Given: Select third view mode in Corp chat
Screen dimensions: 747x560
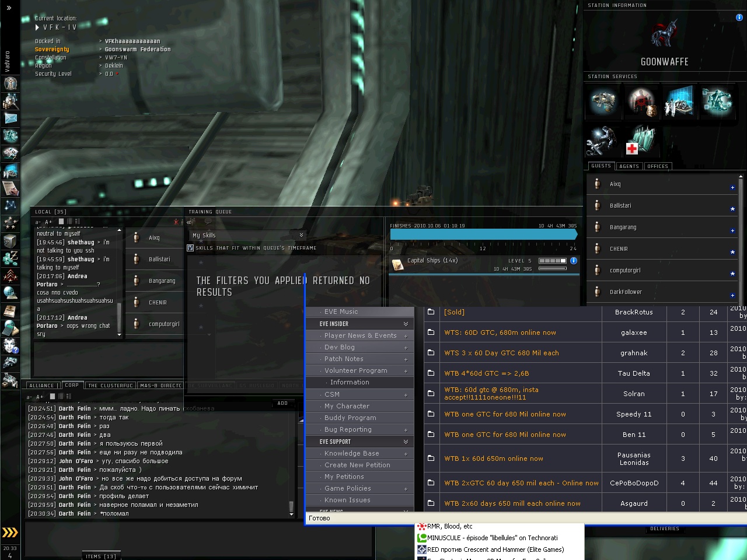Looking at the screenshot, I should tap(69, 397).
